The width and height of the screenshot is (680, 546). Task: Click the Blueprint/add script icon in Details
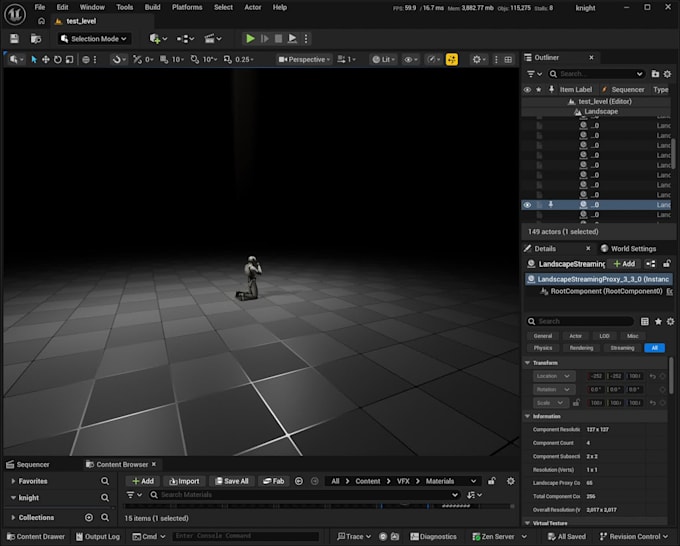(x=651, y=264)
